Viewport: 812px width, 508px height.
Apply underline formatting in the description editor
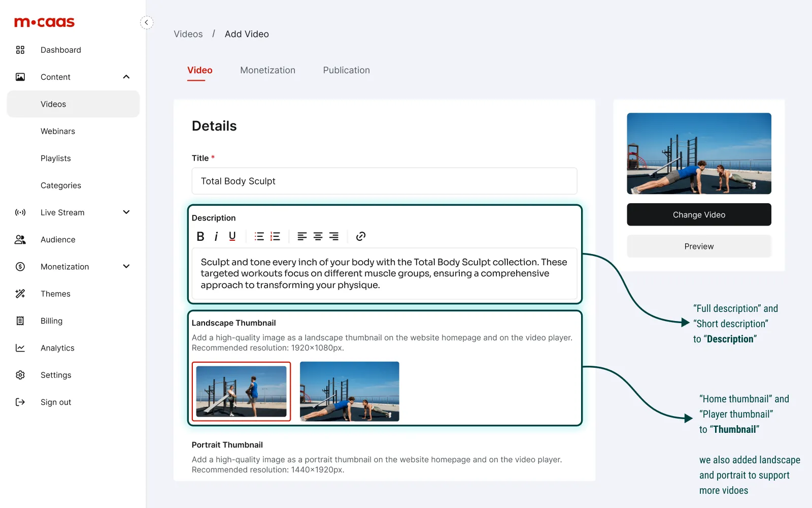232,236
